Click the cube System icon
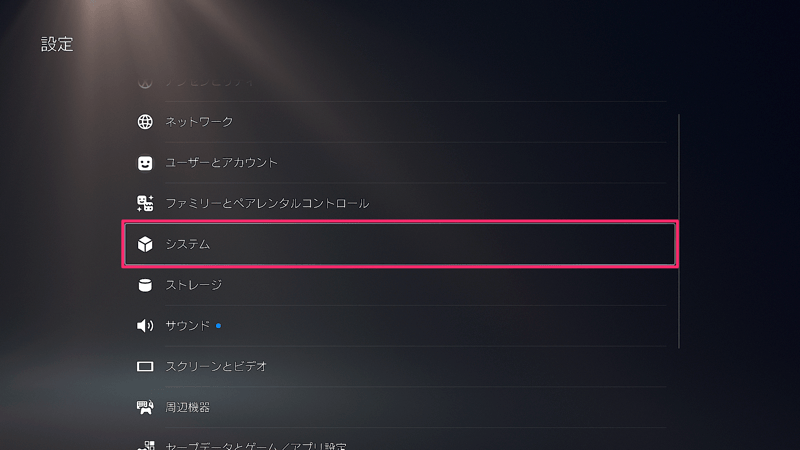Viewport: 800px width, 450px height. (x=145, y=244)
